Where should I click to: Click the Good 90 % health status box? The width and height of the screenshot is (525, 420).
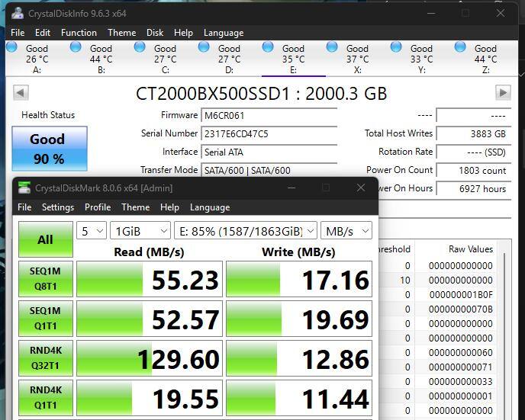coord(47,149)
